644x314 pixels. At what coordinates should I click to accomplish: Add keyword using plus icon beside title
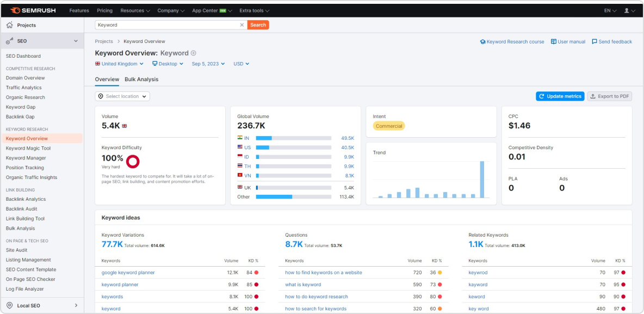pyautogui.click(x=194, y=53)
